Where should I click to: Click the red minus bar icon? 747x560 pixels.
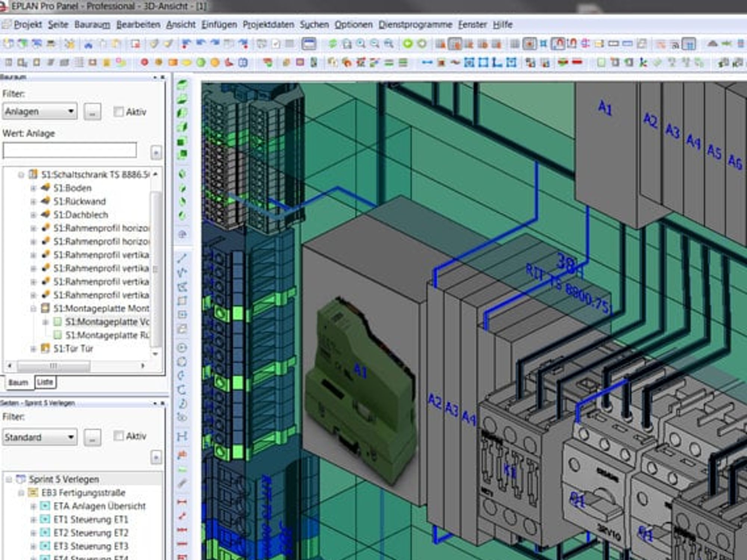pos(577,62)
